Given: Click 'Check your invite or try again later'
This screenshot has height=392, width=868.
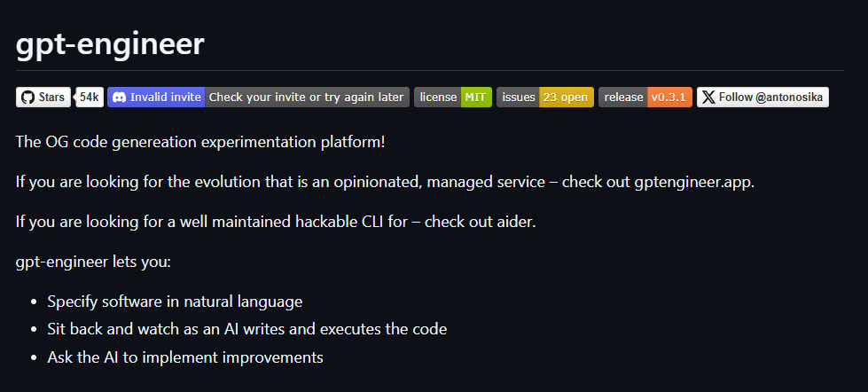Looking at the screenshot, I should (x=306, y=98).
